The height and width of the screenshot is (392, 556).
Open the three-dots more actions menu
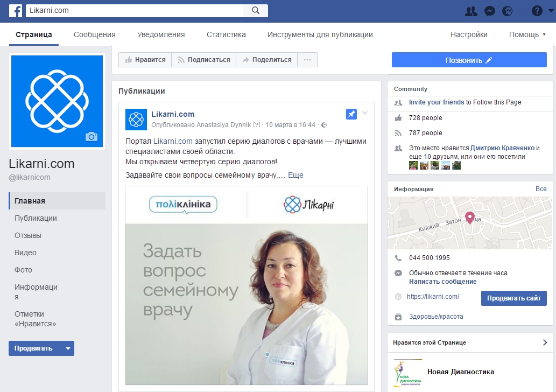click(x=307, y=60)
